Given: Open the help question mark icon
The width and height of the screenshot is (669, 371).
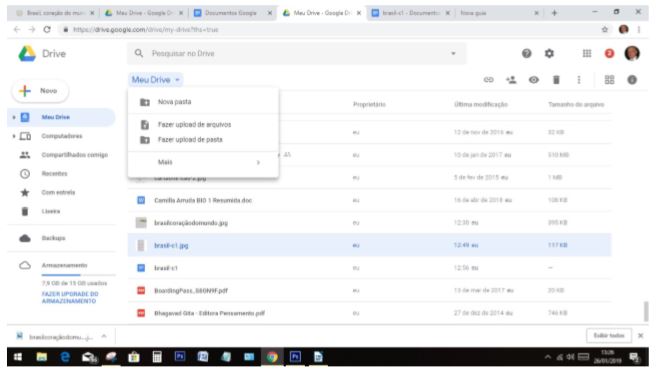Looking at the screenshot, I should 526,53.
